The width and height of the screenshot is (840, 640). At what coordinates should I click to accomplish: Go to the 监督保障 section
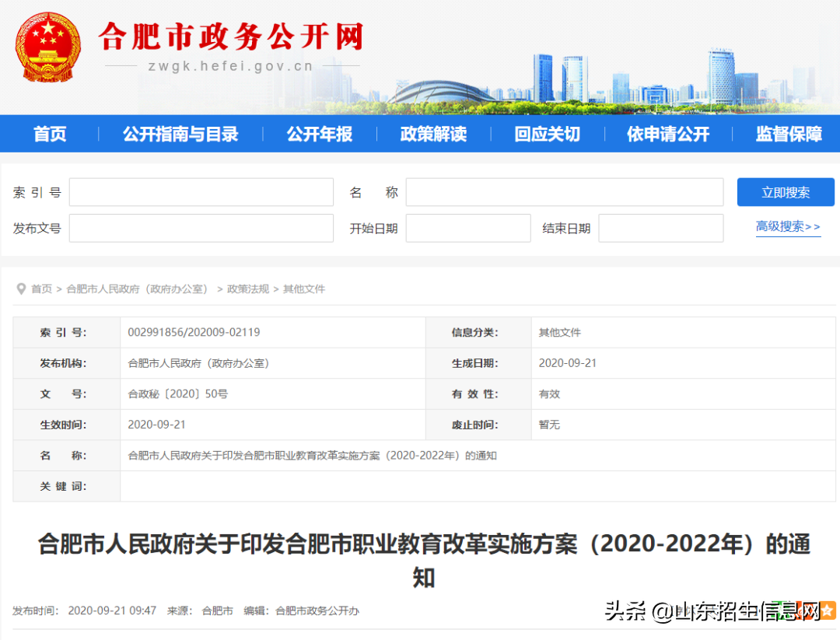tap(787, 133)
